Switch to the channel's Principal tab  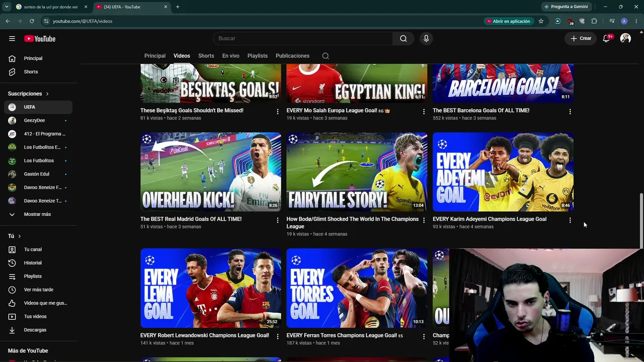(x=155, y=56)
